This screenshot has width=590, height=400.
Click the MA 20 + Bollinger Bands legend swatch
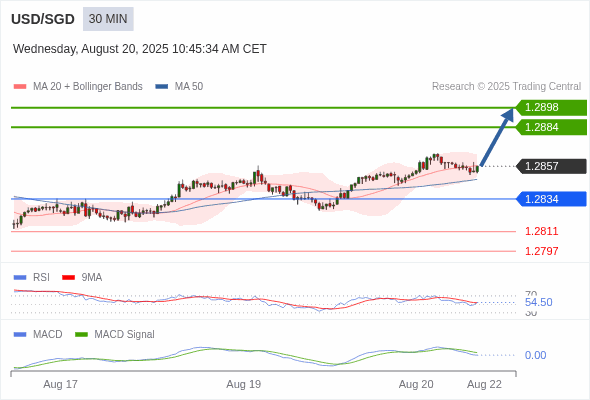click(x=20, y=87)
